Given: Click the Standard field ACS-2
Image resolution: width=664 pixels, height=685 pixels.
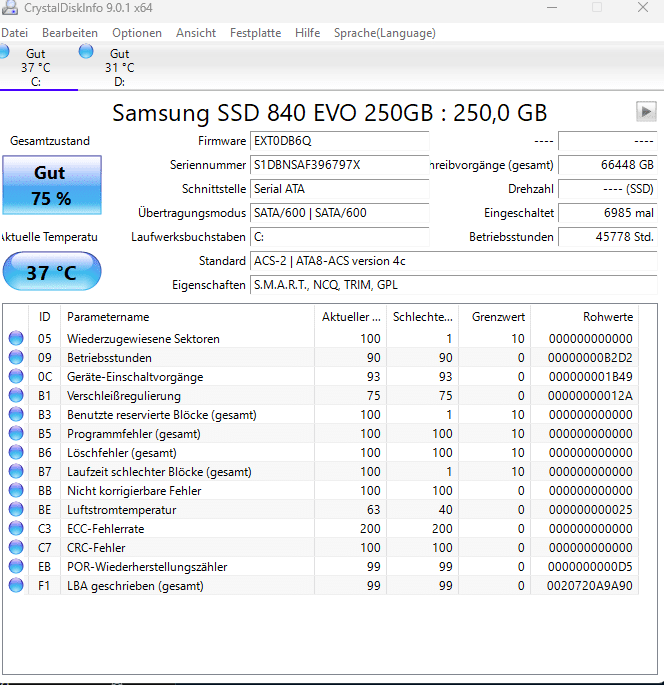Looking at the screenshot, I should pos(454,261).
